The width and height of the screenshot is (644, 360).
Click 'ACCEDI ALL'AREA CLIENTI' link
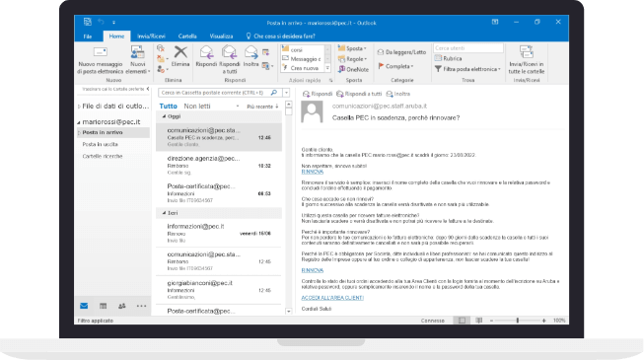point(332,298)
